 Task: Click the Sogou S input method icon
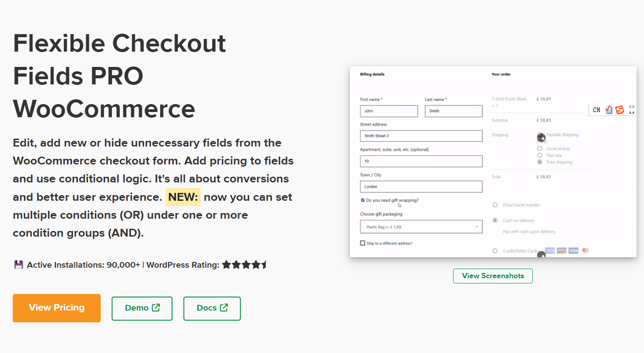click(x=619, y=110)
